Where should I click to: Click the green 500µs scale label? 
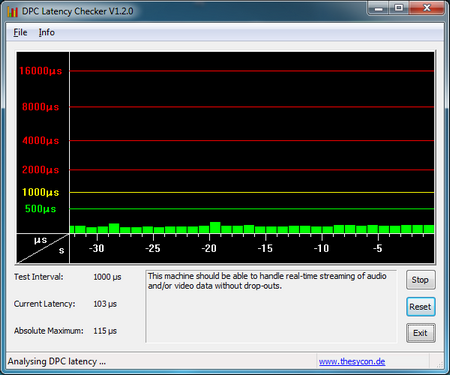click(40, 209)
